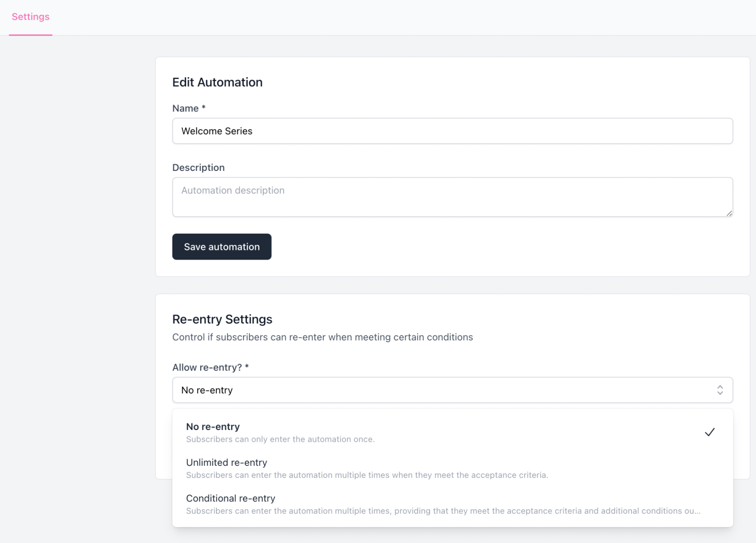
Task: Click the Description field label
Action: 198,168
